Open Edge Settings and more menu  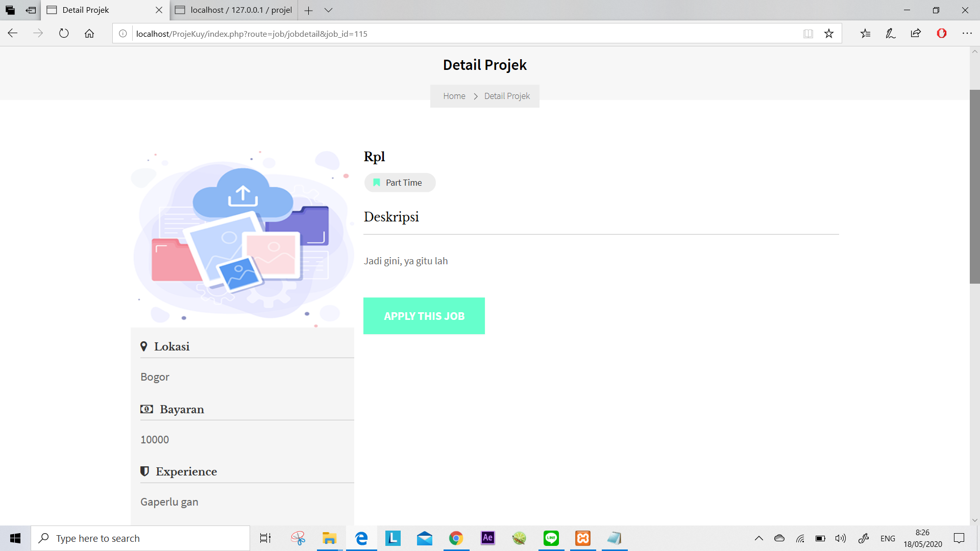(x=967, y=34)
